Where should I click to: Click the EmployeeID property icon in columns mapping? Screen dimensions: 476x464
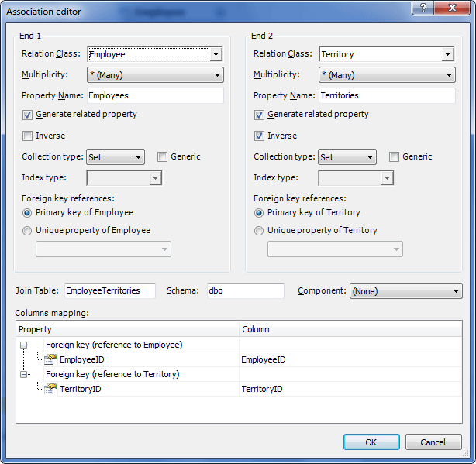click(x=50, y=359)
